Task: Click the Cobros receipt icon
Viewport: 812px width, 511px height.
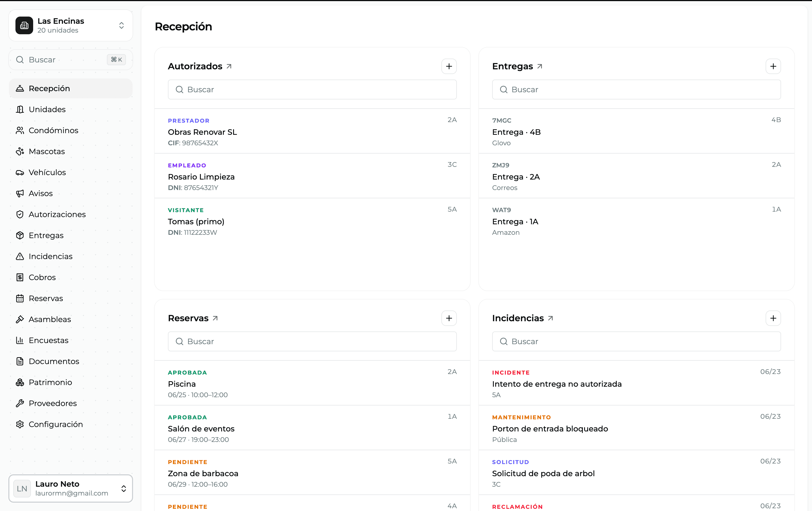Action: (x=20, y=277)
